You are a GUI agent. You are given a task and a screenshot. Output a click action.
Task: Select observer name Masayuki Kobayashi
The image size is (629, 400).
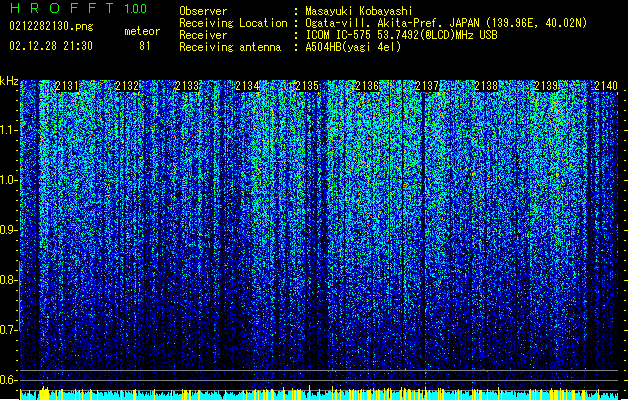pyautogui.click(x=359, y=11)
